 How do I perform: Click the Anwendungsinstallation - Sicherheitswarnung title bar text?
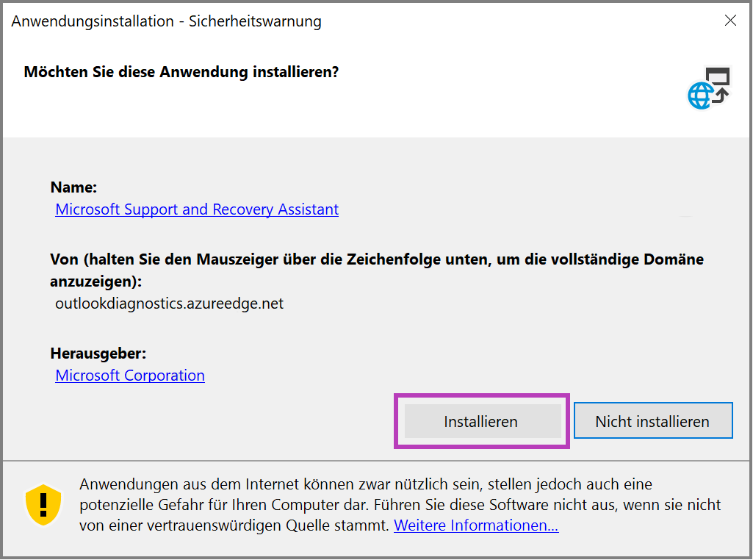(x=166, y=21)
